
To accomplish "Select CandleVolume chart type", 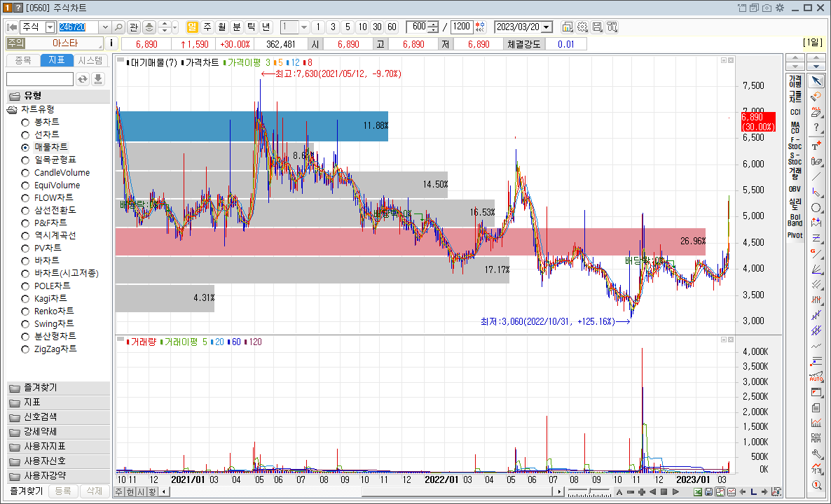I will click(x=25, y=173).
